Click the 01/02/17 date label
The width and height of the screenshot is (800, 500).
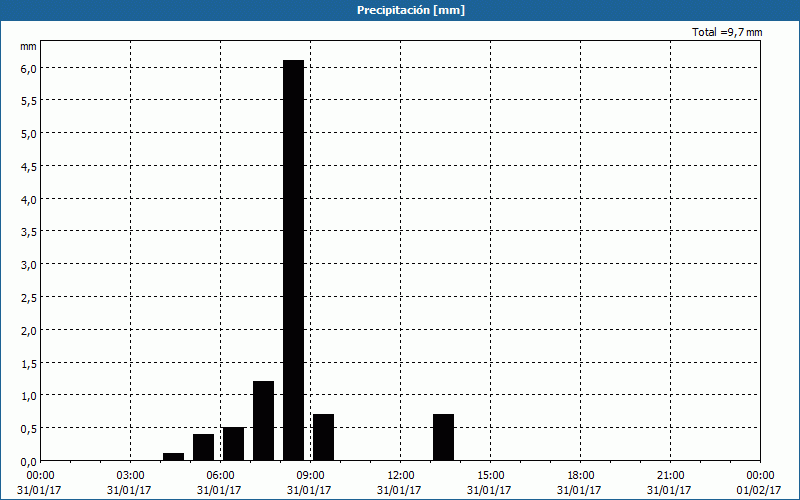tap(760, 490)
